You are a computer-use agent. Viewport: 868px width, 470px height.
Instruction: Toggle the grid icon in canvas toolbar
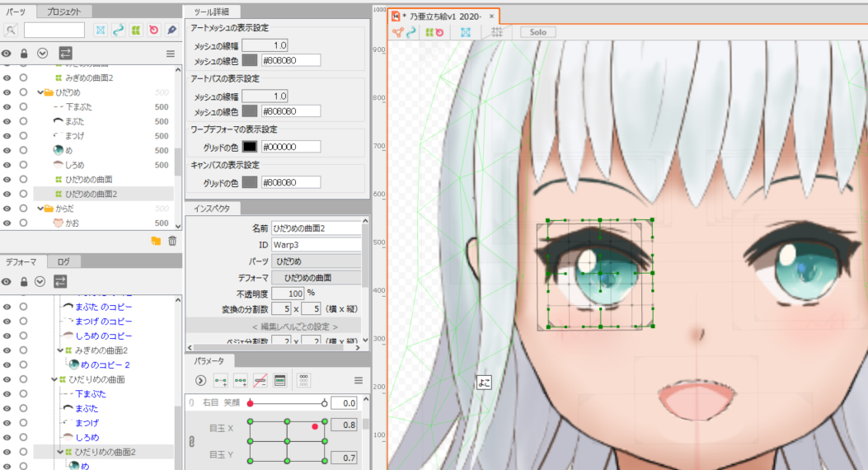point(496,32)
